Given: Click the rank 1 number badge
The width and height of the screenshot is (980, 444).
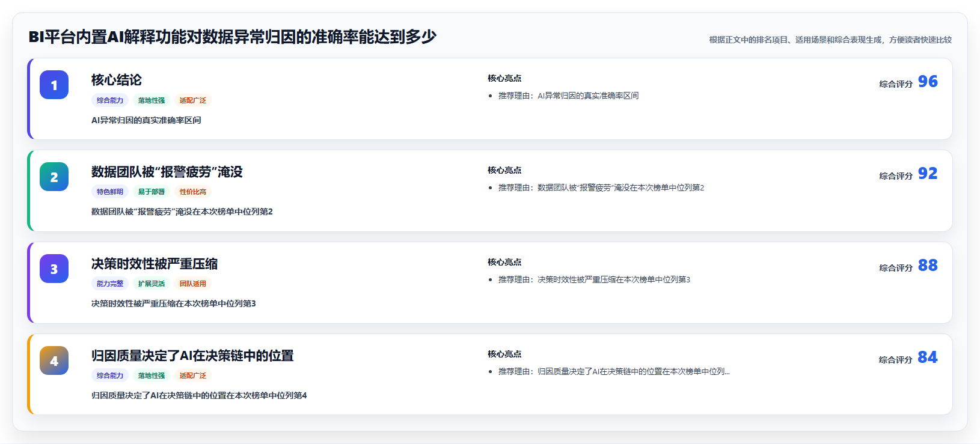Looking at the screenshot, I should coord(54,85).
